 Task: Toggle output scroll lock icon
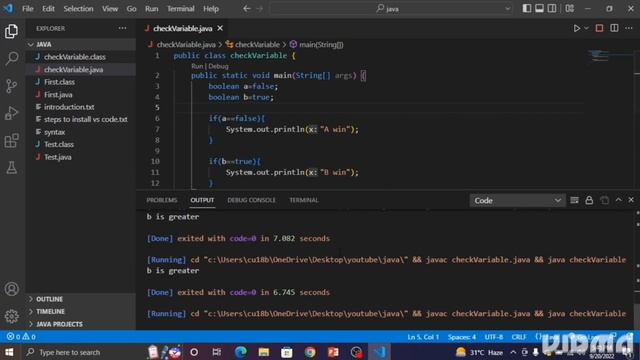pos(589,200)
